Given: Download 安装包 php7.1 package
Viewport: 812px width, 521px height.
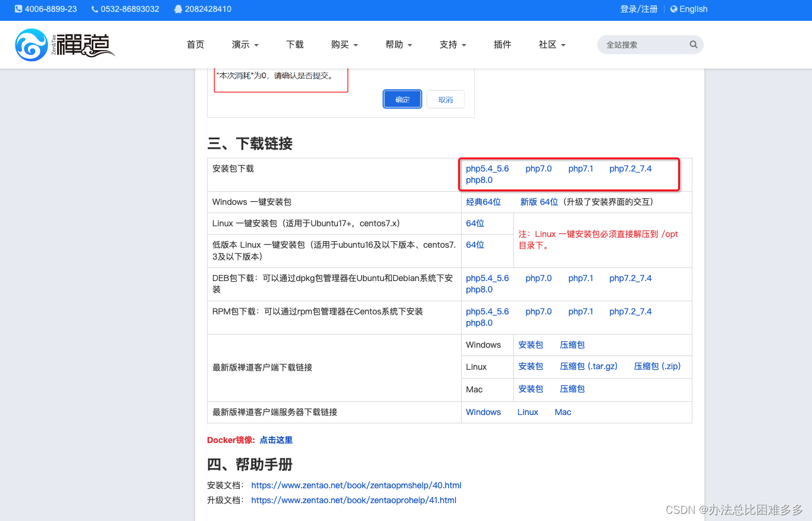Looking at the screenshot, I should point(581,169).
